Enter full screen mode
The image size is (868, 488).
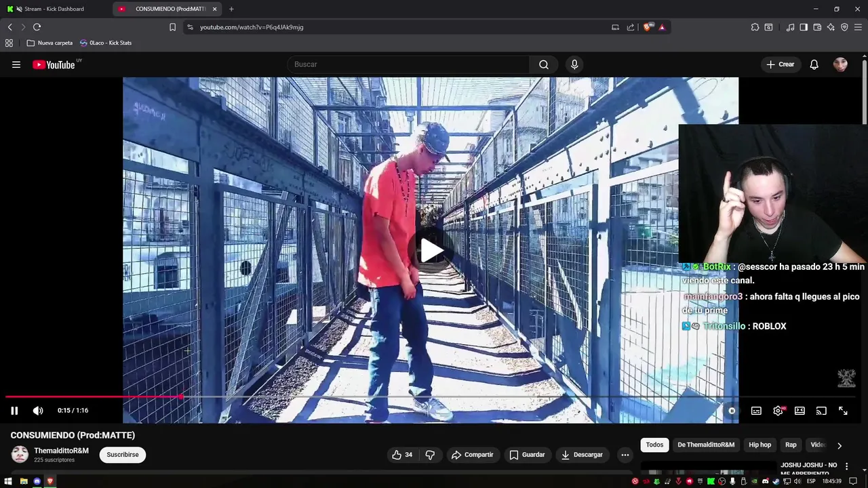coord(843,411)
